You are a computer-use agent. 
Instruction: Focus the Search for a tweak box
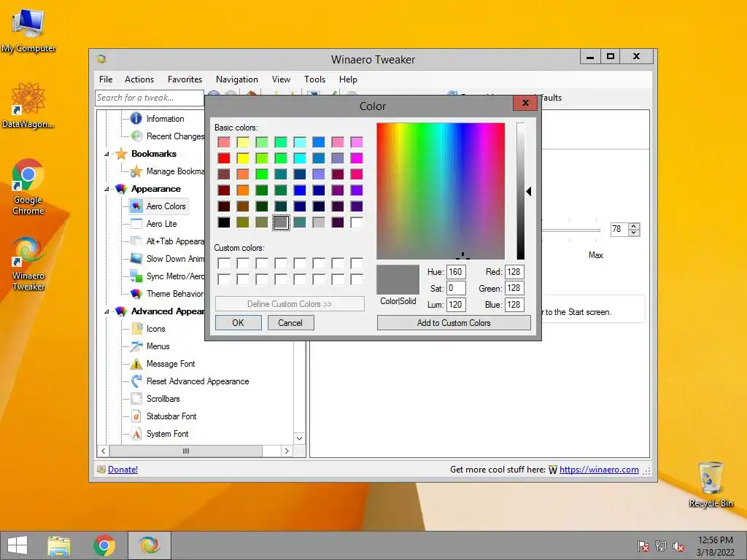click(149, 98)
